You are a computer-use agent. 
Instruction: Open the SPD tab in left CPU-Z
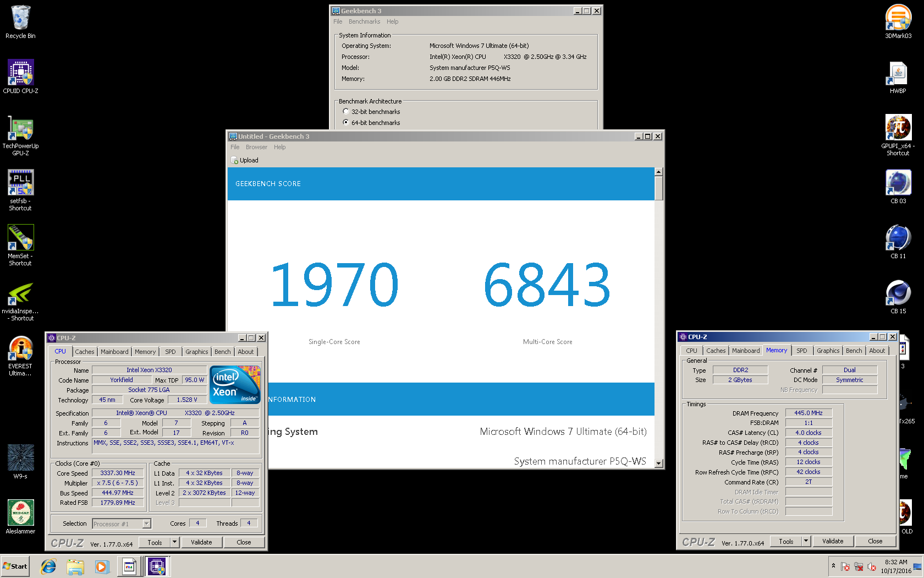point(170,352)
